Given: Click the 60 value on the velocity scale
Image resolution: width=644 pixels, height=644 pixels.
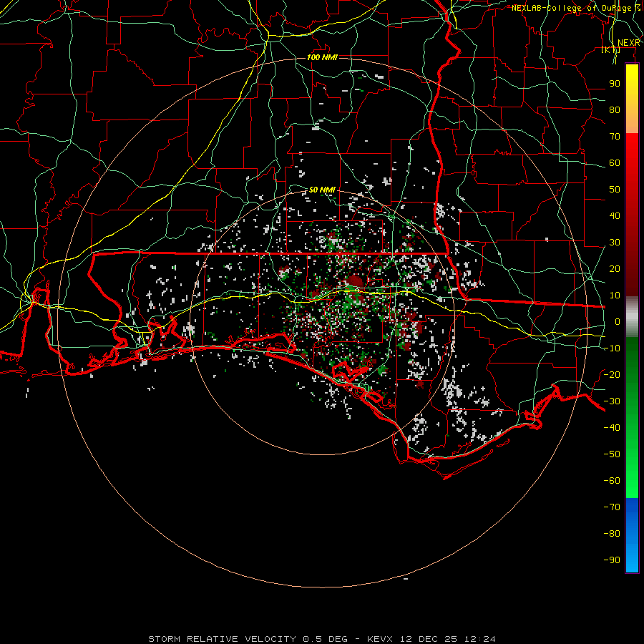Looking at the screenshot, I should click(615, 162).
